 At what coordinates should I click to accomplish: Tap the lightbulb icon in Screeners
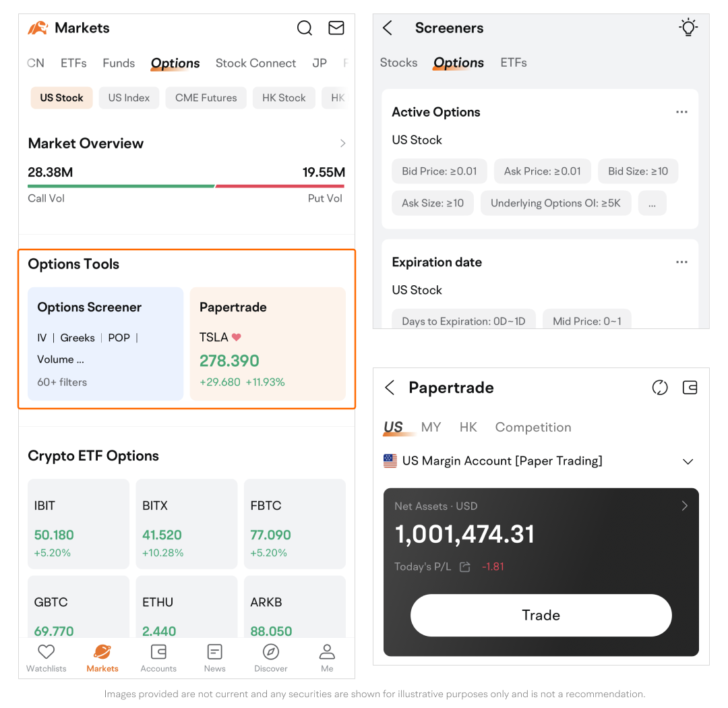(688, 28)
